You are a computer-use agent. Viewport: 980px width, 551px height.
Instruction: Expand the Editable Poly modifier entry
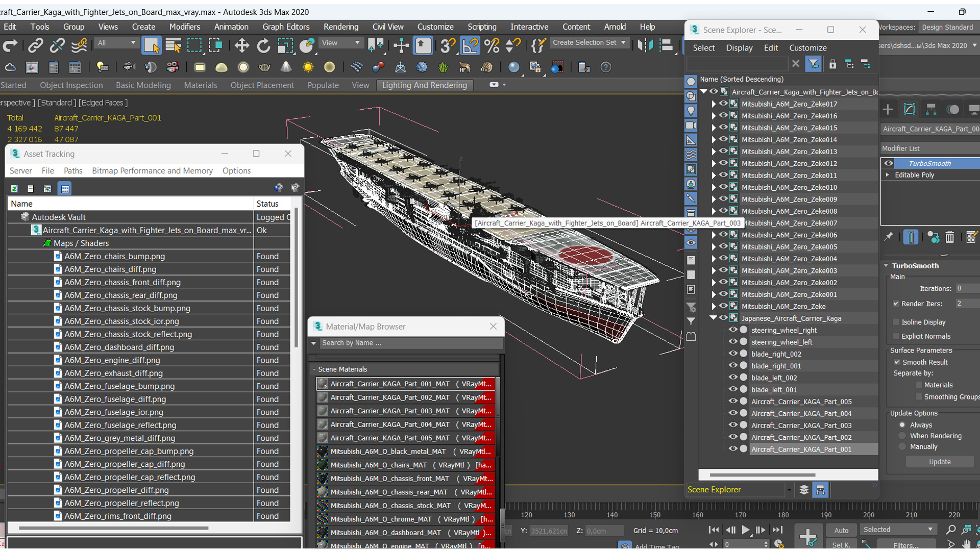pos(888,175)
